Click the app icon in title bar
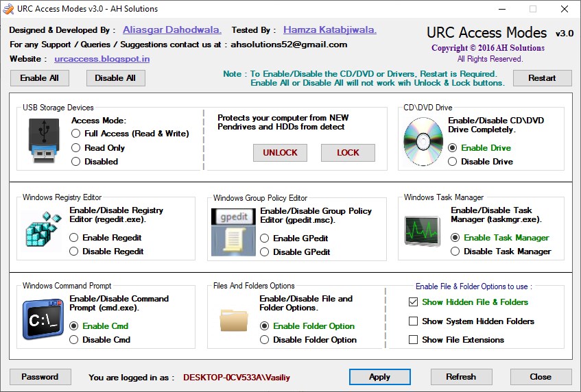 tap(8, 8)
